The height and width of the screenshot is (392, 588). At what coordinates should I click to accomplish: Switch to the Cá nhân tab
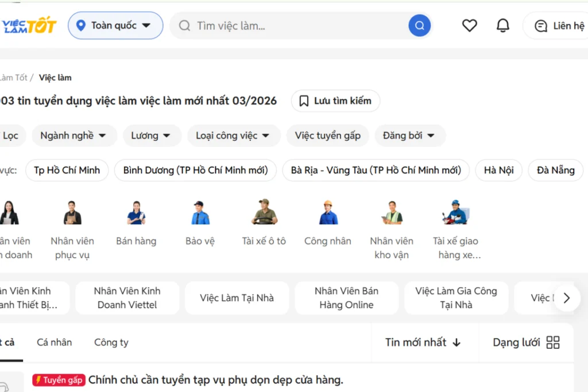55,342
